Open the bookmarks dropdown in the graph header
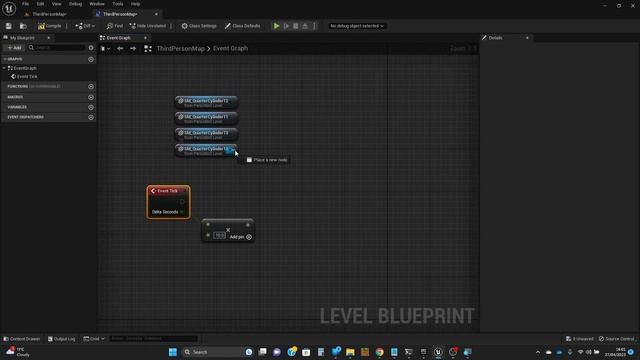Viewport: 640px width, 360px height. coord(105,49)
